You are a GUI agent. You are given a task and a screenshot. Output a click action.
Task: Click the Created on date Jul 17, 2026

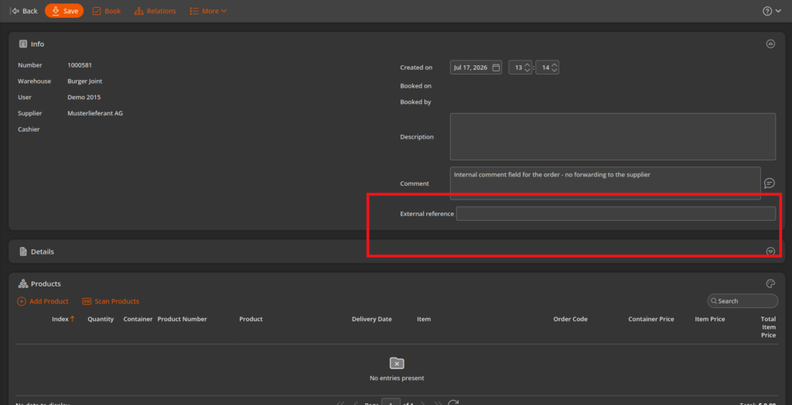[470, 67]
